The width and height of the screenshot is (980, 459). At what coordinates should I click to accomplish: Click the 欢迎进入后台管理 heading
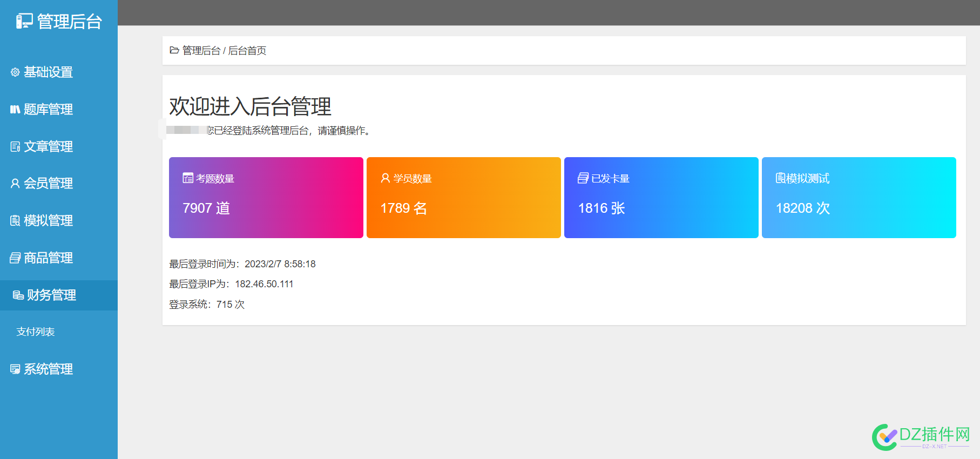(250, 106)
